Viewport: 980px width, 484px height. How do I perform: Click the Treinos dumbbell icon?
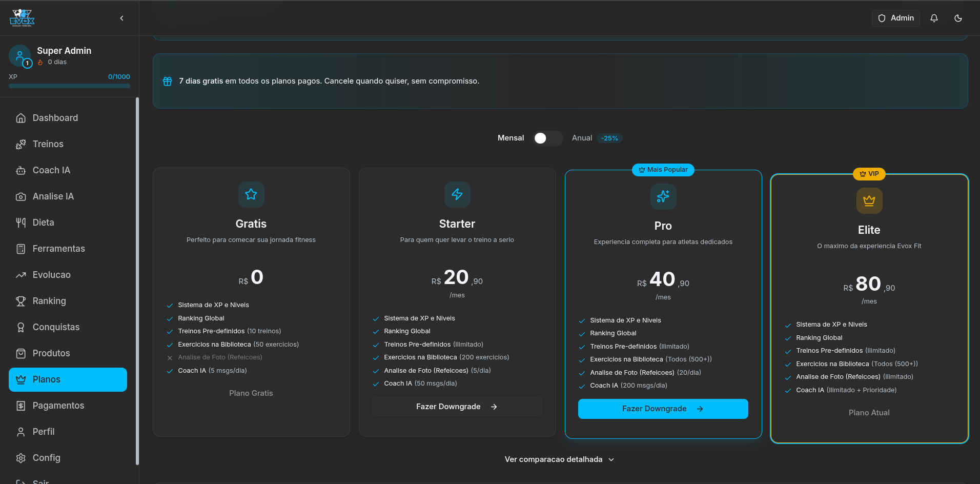click(21, 144)
